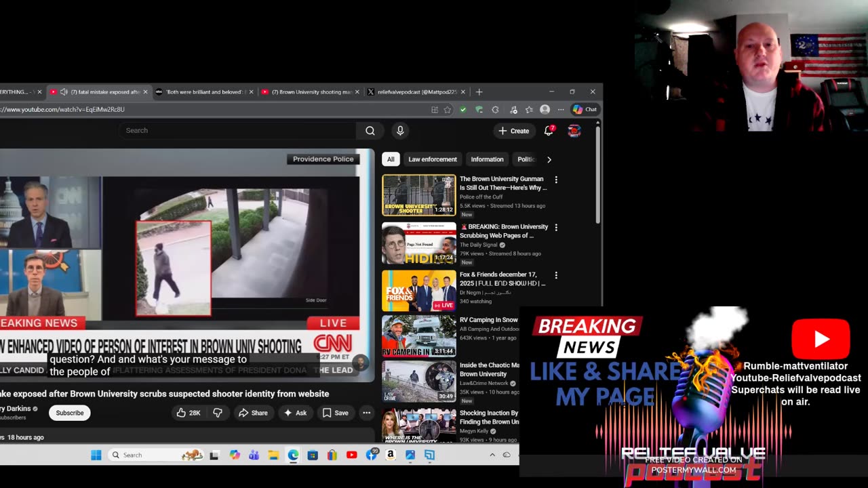This screenshot has height=488, width=868.
Task: Open options for Brown University Gunman video
Action: 556,180
